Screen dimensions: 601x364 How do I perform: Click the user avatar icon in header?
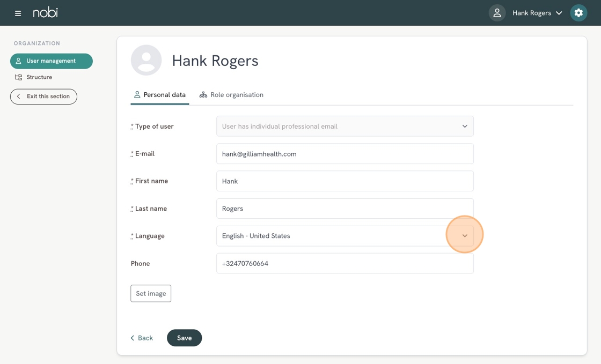(497, 13)
